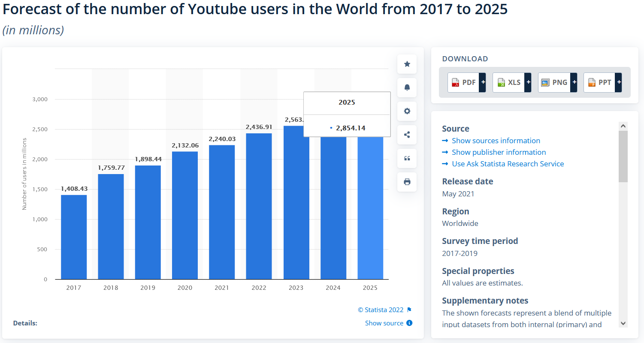Download chart as PDF

tap(467, 82)
